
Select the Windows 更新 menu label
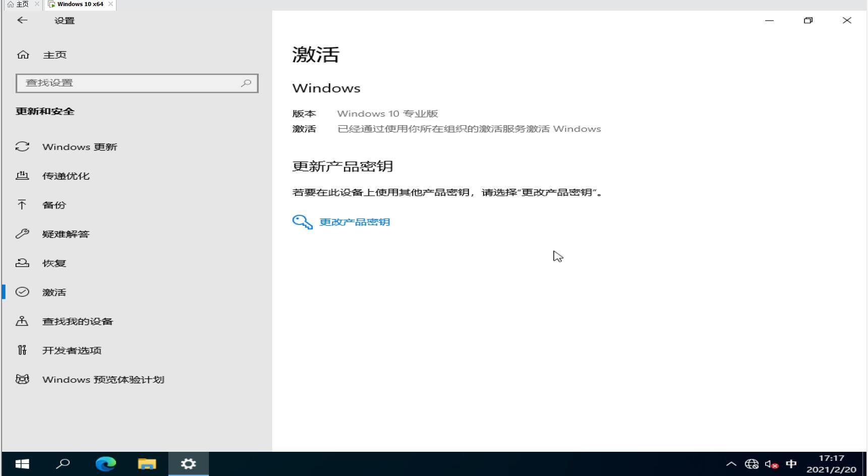pyautogui.click(x=80, y=147)
